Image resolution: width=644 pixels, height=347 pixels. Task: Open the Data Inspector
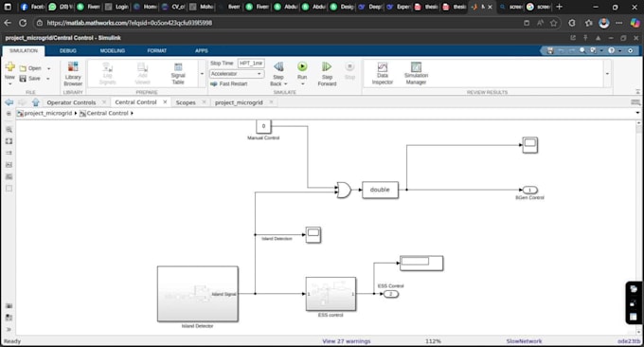click(x=383, y=74)
